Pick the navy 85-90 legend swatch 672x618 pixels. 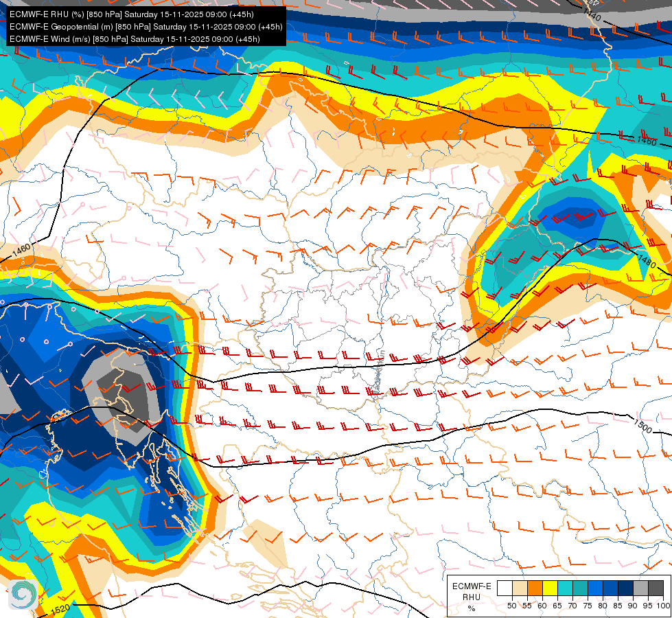tap(625, 588)
